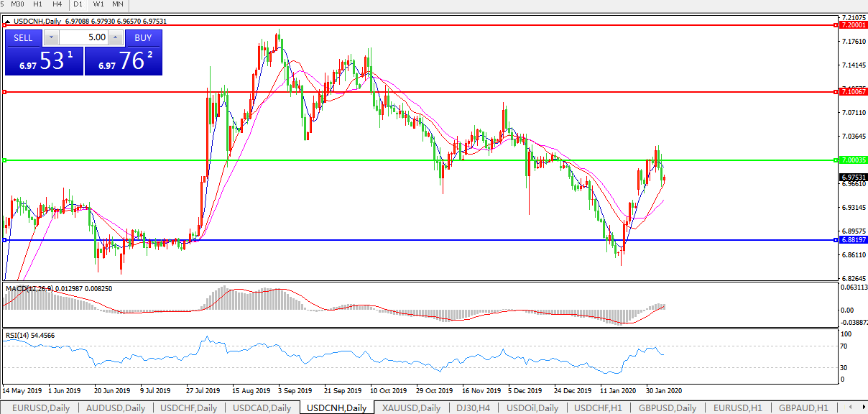This screenshot has width=868, height=414.
Task: Collapse the one-click trading panel triangle
Action: tap(7, 22)
